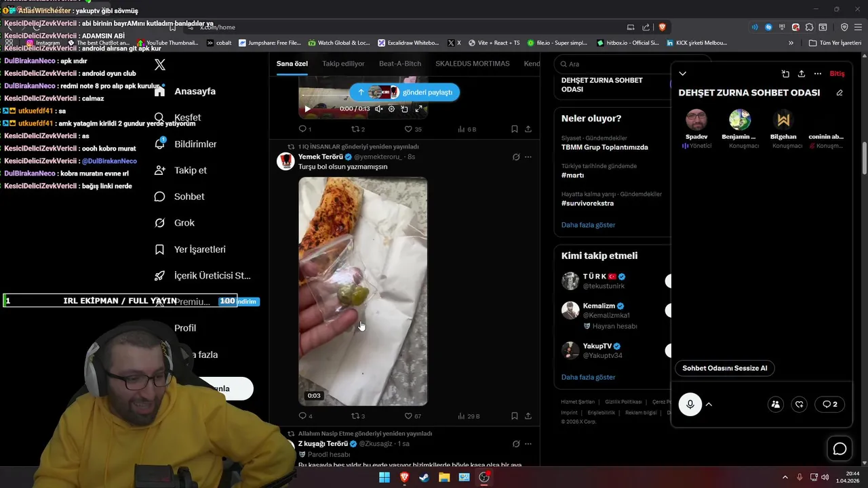The width and height of the screenshot is (868, 488).
Task: Bookmark the post with 35 likes
Action: point(515,129)
